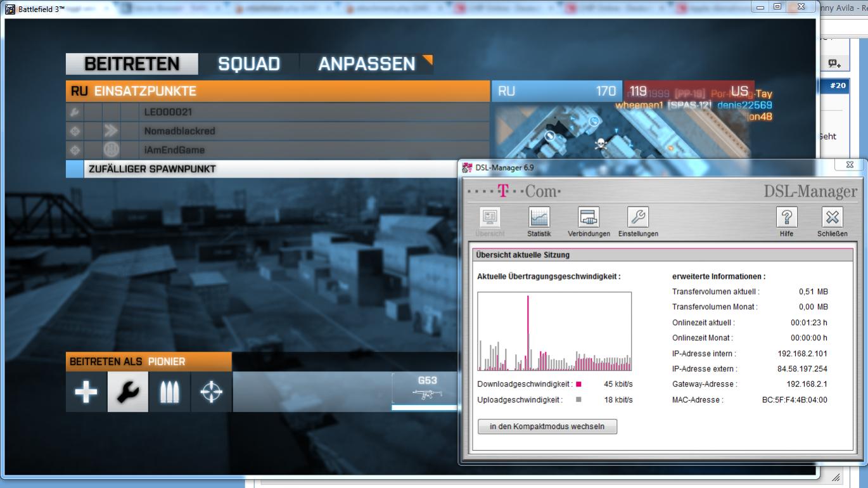Select spawn point LEO00021
The width and height of the screenshot is (868, 488).
pos(278,112)
